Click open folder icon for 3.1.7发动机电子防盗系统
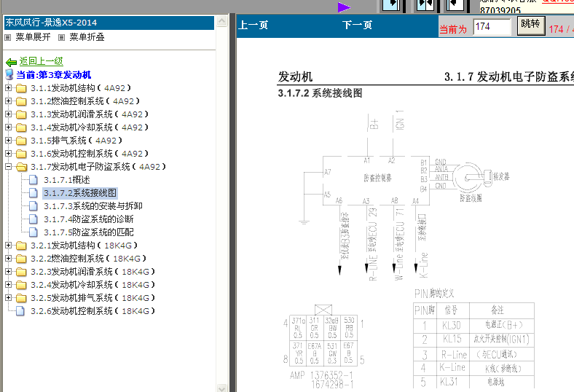Screen dimensions: 574x392 (x=22, y=167)
